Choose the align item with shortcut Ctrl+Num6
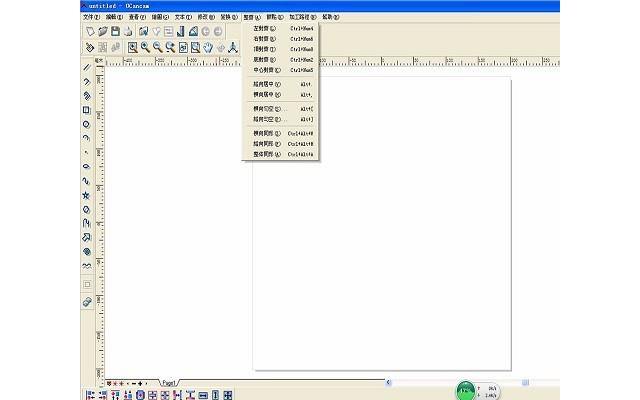 [280, 39]
